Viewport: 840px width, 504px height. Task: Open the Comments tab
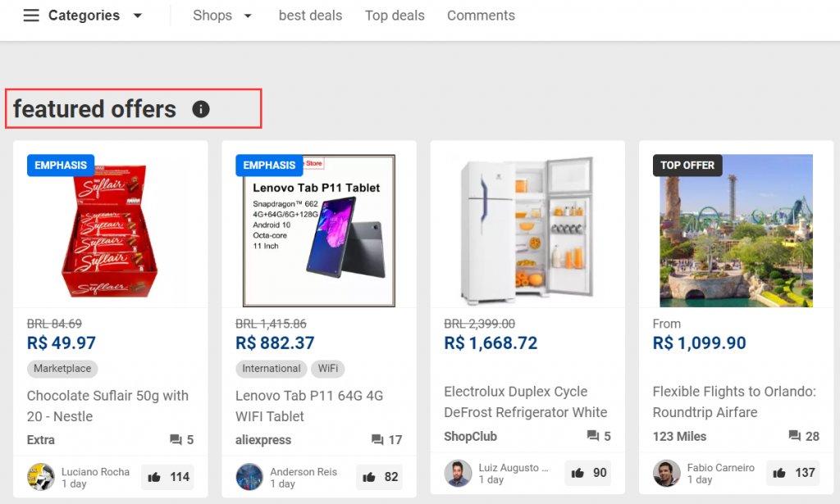(x=481, y=16)
